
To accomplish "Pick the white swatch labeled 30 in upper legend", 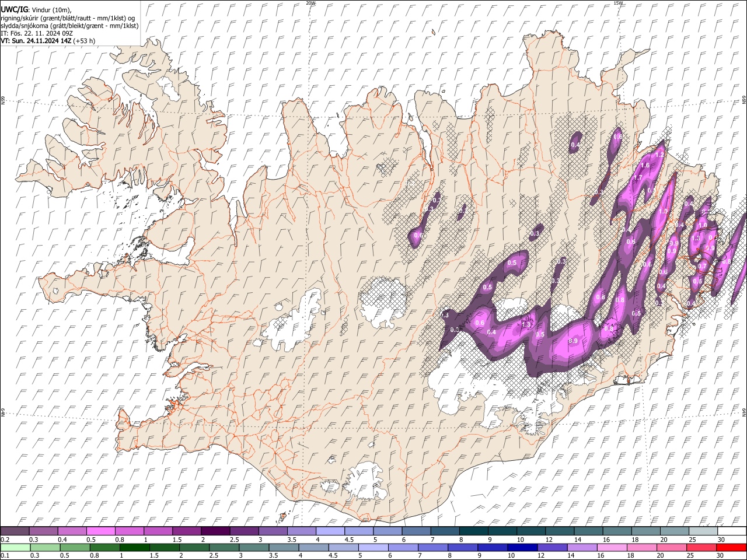I will (731, 531).
